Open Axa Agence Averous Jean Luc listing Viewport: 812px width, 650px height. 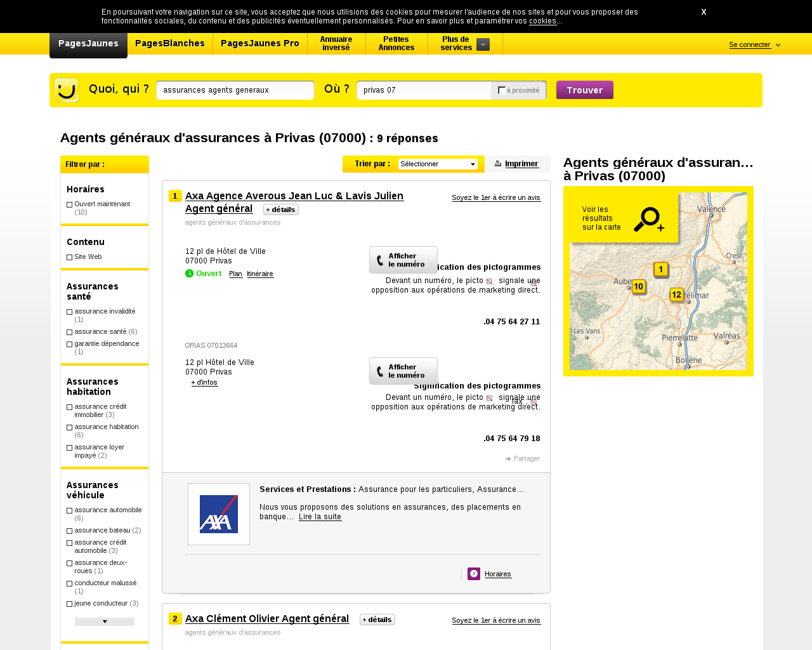point(294,202)
